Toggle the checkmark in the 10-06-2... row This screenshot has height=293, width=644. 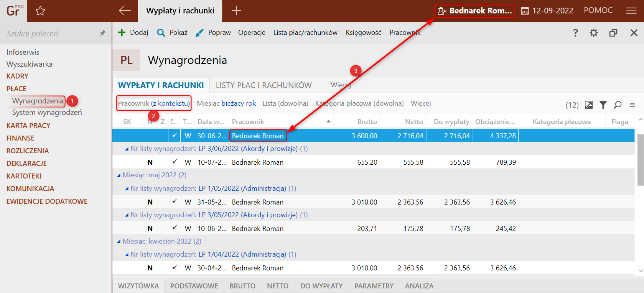pyautogui.click(x=175, y=228)
